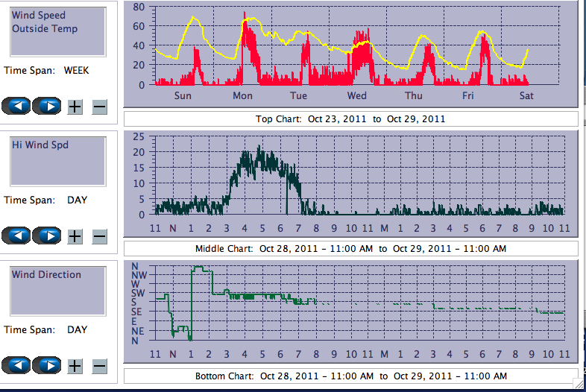The width and height of the screenshot is (586, 392).
Task: Click minus button under Wind Direction
Action: (x=99, y=365)
